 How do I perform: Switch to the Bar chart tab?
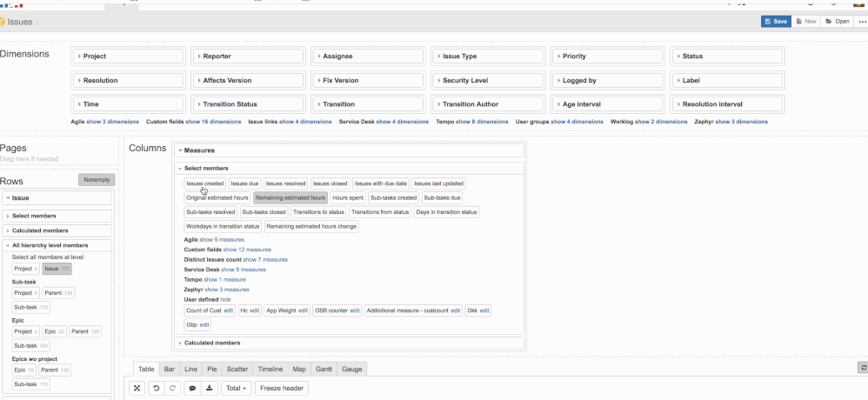tap(170, 369)
